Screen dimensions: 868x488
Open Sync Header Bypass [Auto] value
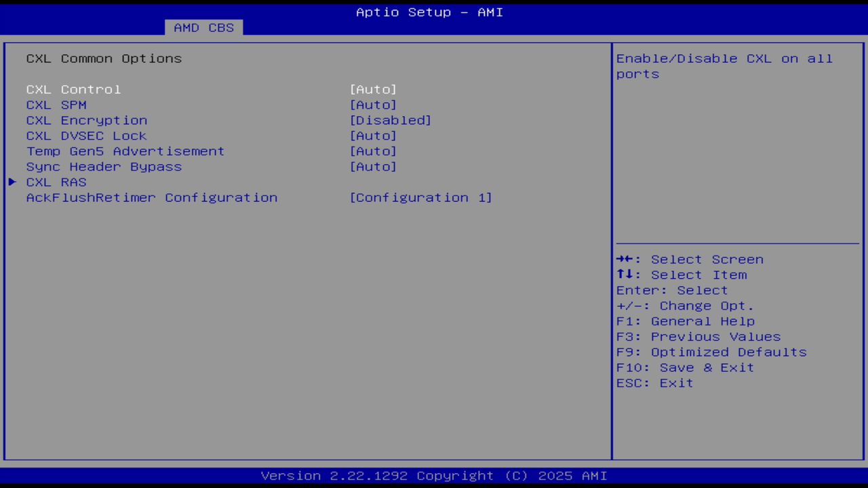[373, 167]
